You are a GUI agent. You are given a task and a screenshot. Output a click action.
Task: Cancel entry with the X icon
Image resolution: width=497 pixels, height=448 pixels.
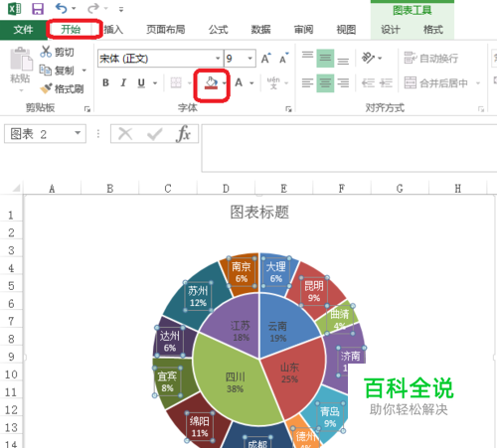click(125, 134)
